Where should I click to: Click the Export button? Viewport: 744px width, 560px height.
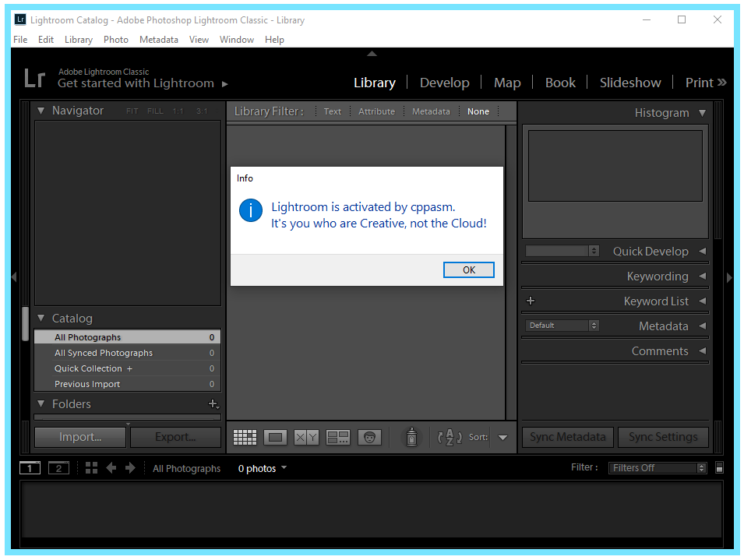click(x=175, y=437)
